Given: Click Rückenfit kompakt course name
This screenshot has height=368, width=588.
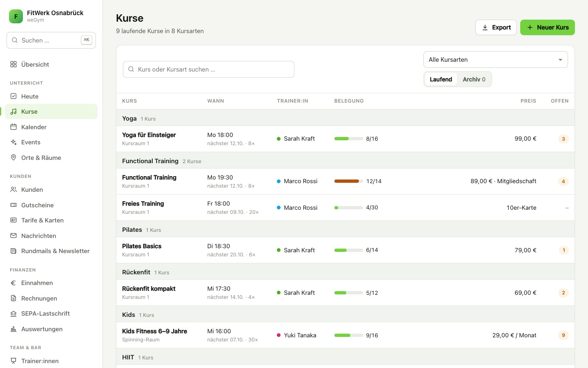Looking at the screenshot, I should coord(149,289).
